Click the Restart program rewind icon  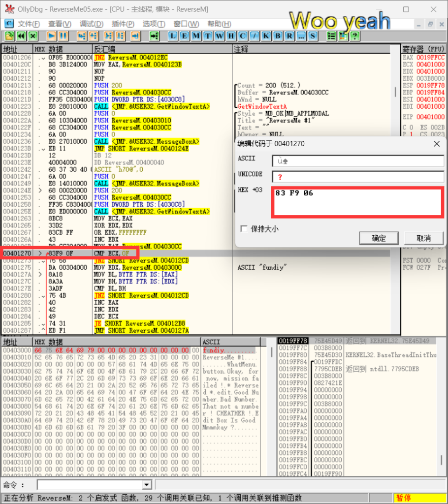(x=21, y=36)
